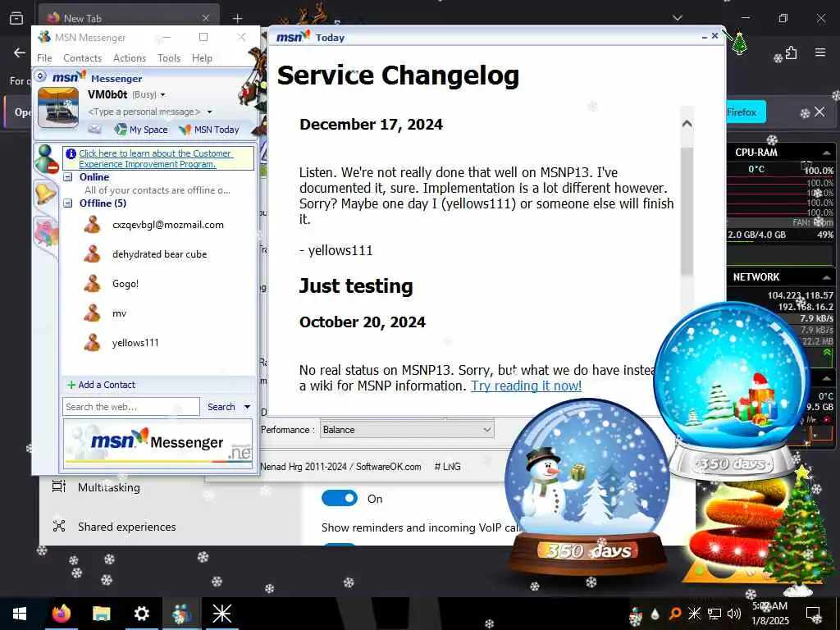Open the Actions menu
Image resolution: width=840 pixels, height=630 pixels.
pyautogui.click(x=129, y=58)
